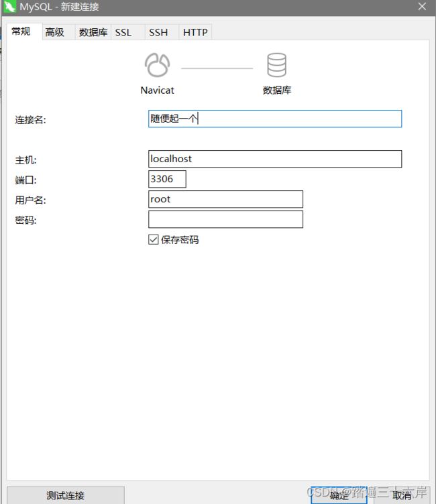This screenshot has height=504, width=436.
Task: Click the 用户名 label
Action: (31, 200)
